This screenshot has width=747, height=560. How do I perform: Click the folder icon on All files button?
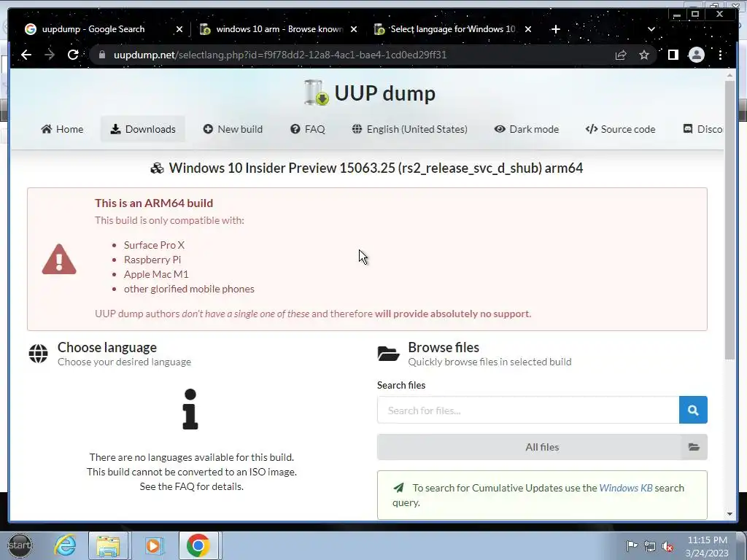(x=694, y=447)
